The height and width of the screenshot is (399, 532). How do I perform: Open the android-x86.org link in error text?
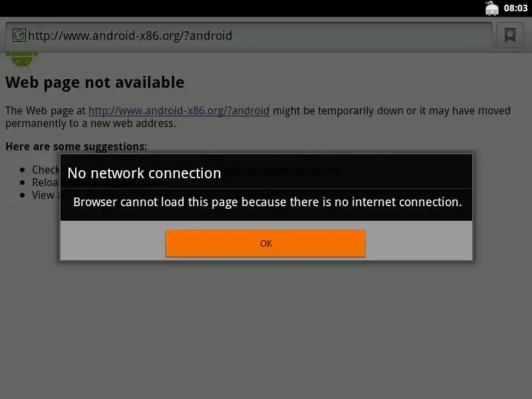[x=179, y=110]
